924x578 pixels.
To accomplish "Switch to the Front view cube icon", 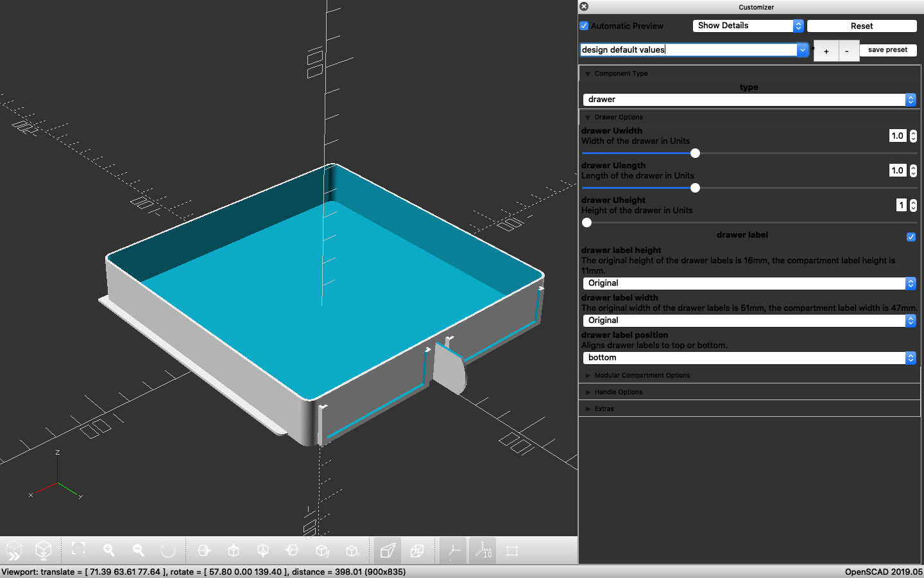I will click(x=322, y=550).
